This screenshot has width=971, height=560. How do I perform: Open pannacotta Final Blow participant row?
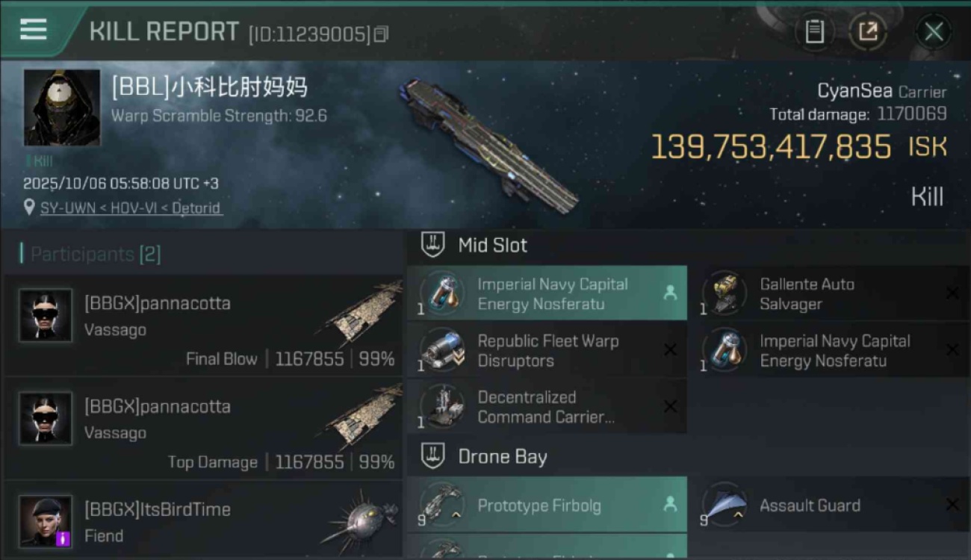click(203, 325)
